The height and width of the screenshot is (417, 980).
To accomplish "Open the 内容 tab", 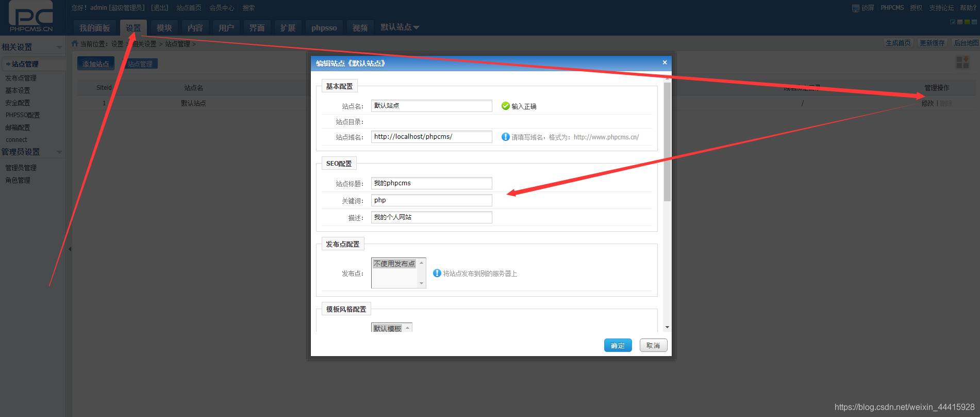I will (x=195, y=28).
